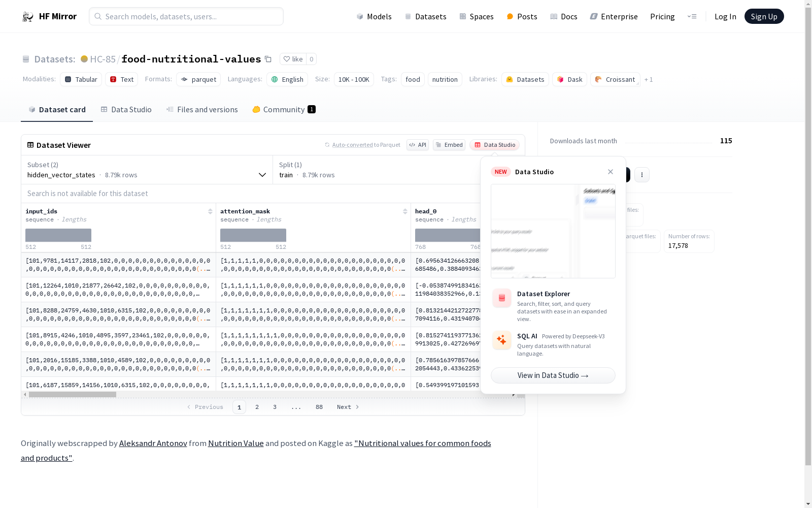The width and height of the screenshot is (812, 508).
Task: Click the input_ids histogram bar
Action: (x=58, y=235)
